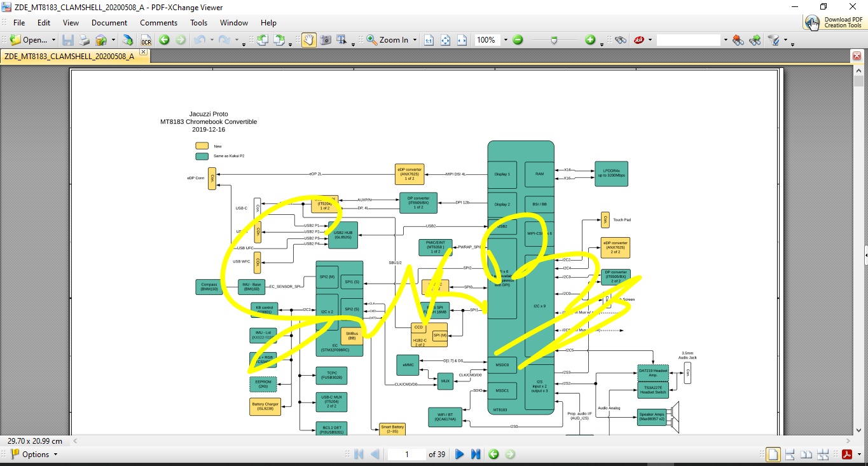Viewport: 868px width, 466px height.
Task: Enable Facing pages layout
Action: [x=806, y=455]
